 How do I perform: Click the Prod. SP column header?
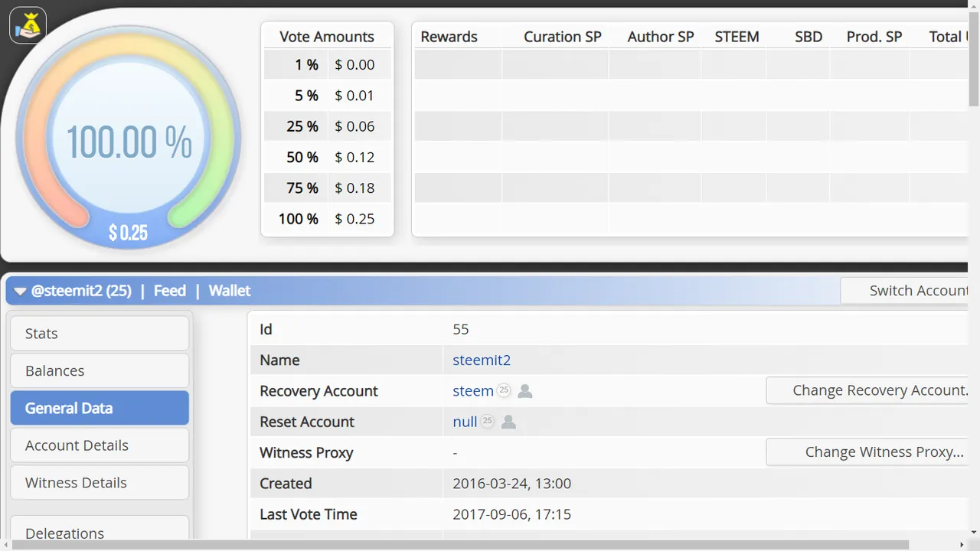coord(874,37)
